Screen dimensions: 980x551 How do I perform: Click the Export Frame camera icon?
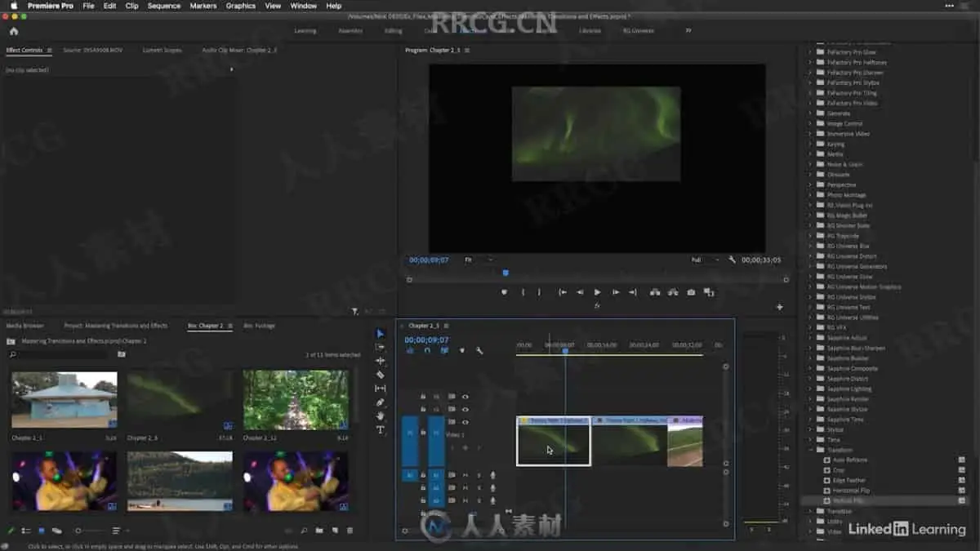pyautogui.click(x=691, y=292)
